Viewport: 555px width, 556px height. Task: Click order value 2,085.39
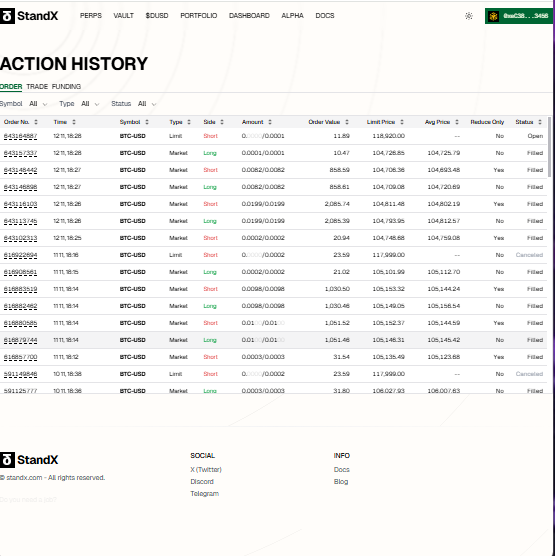coord(337,221)
